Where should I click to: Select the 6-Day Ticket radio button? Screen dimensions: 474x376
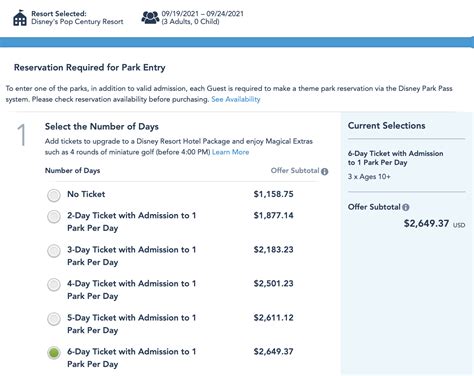click(x=54, y=353)
